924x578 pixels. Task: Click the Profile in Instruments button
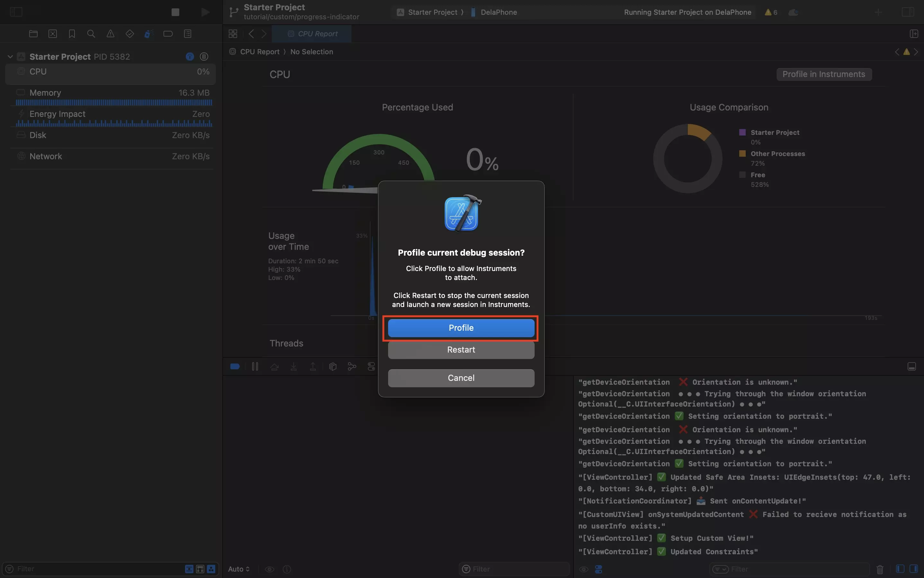coord(824,74)
